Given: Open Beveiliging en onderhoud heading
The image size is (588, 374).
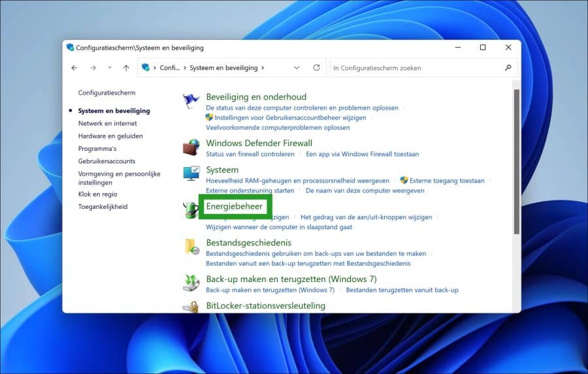Looking at the screenshot, I should [x=256, y=97].
